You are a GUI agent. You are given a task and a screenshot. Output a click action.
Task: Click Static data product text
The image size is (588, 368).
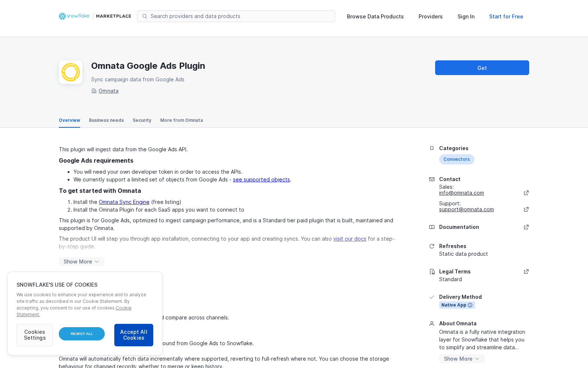[463, 254]
